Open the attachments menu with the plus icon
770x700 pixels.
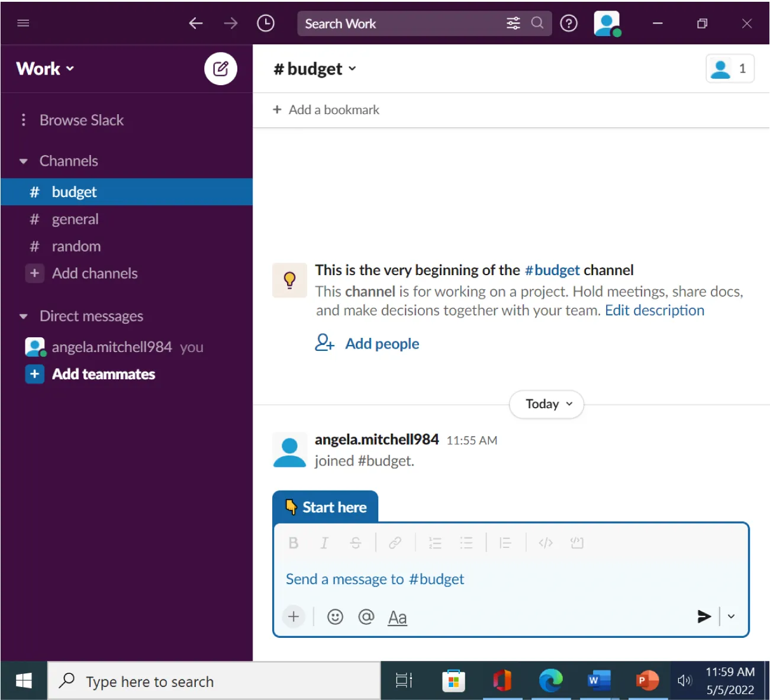tap(294, 617)
